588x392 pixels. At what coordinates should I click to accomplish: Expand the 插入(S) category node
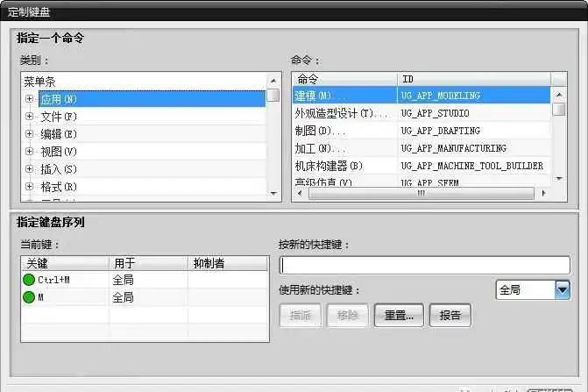[x=29, y=169]
